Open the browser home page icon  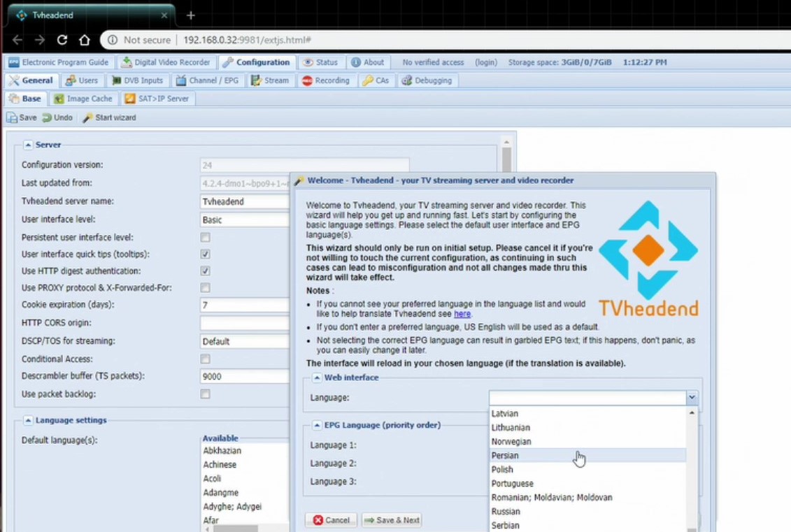point(84,40)
